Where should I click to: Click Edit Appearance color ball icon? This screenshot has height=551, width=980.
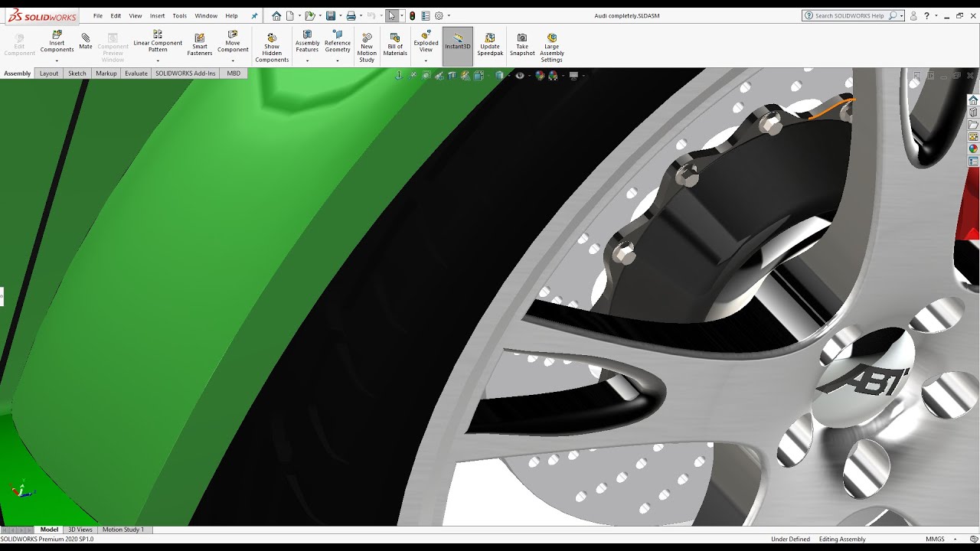click(x=540, y=75)
